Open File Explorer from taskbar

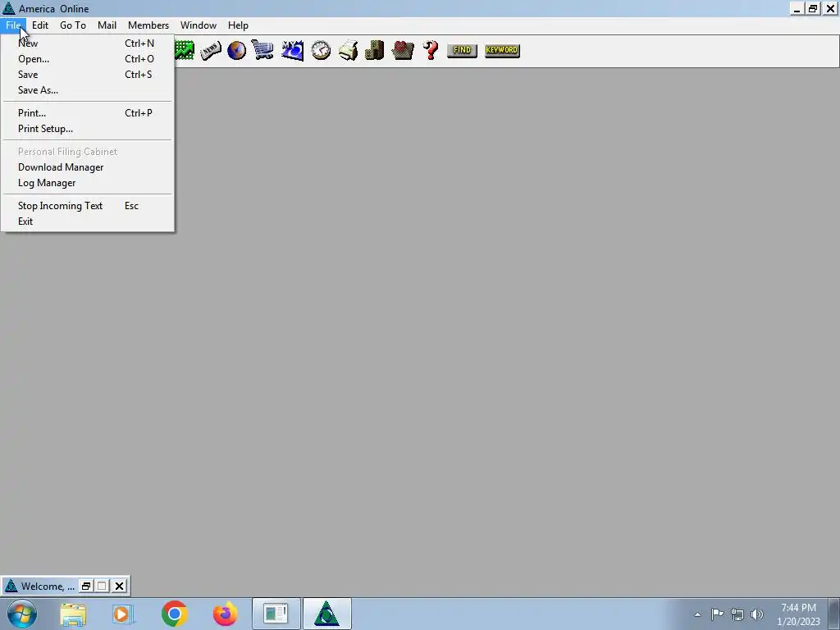pos(73,614)
